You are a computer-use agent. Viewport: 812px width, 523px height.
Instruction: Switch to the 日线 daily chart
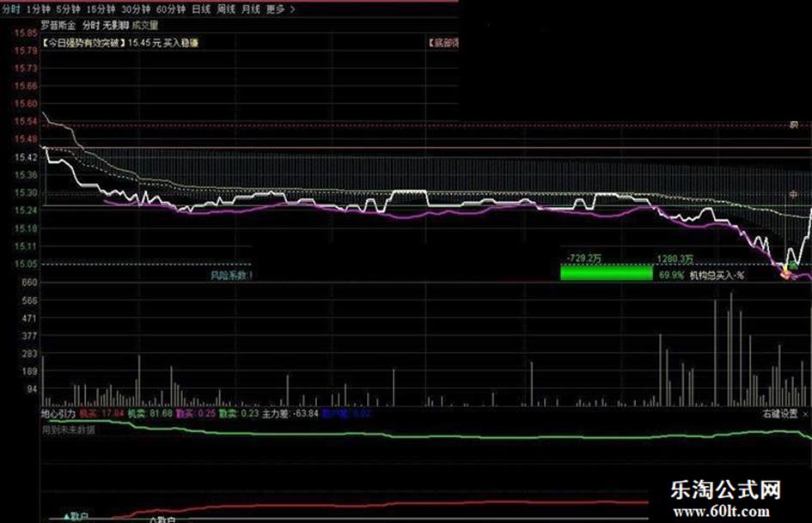201,9
